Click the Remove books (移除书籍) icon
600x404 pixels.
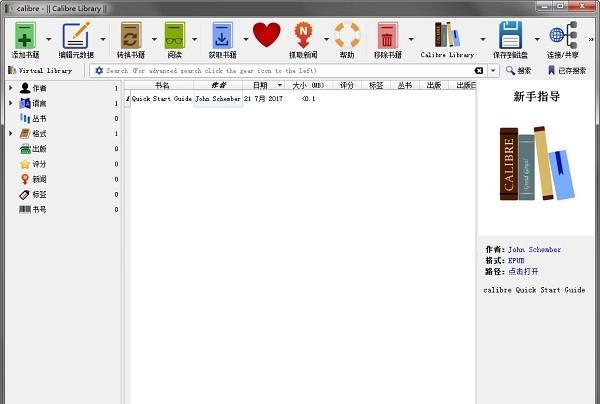click(x=387, y=36)
